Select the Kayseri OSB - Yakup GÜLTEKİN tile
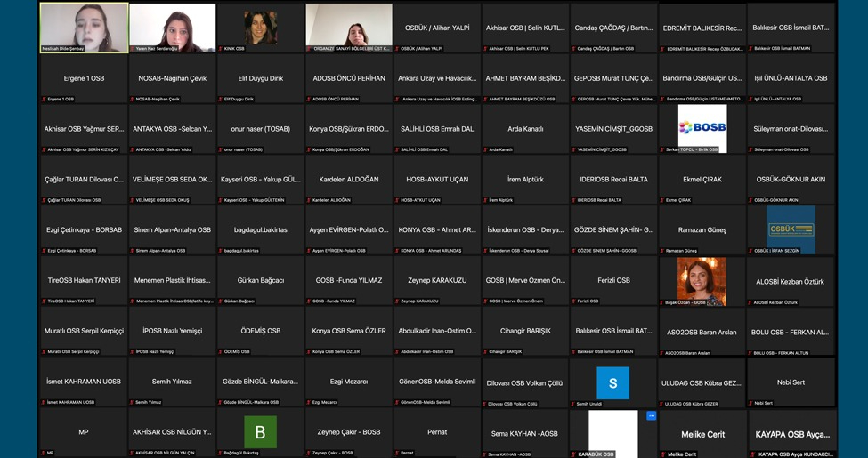Screen dimensions: 868x458 (x=260, y=180)
